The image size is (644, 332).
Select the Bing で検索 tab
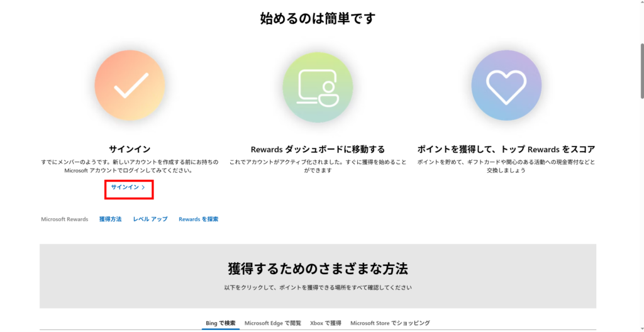(x=221, y=323)
